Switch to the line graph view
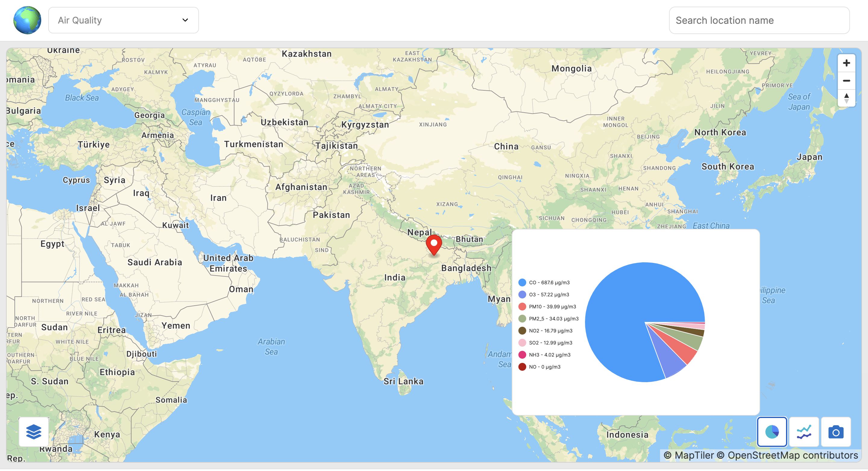 (804, 432)
